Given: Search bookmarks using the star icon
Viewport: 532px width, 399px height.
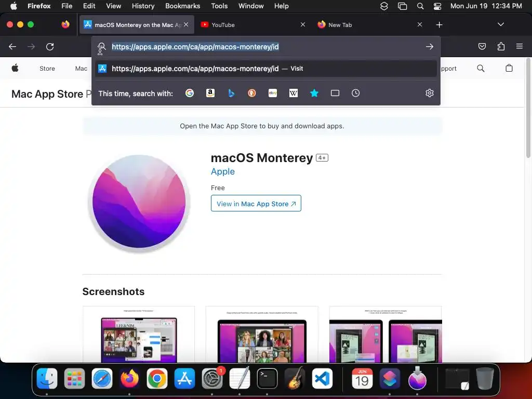Looking at the screenshot, I should [x=314, y=93].
